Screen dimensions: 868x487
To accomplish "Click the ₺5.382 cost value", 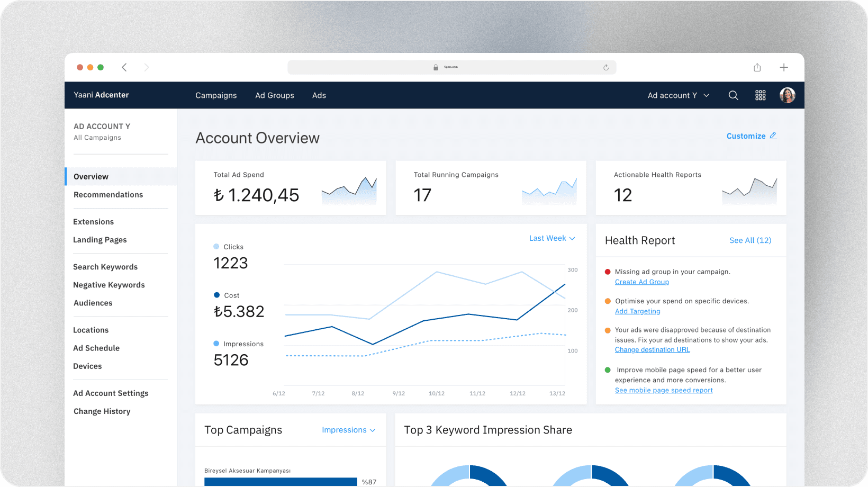I will [239, 312].
